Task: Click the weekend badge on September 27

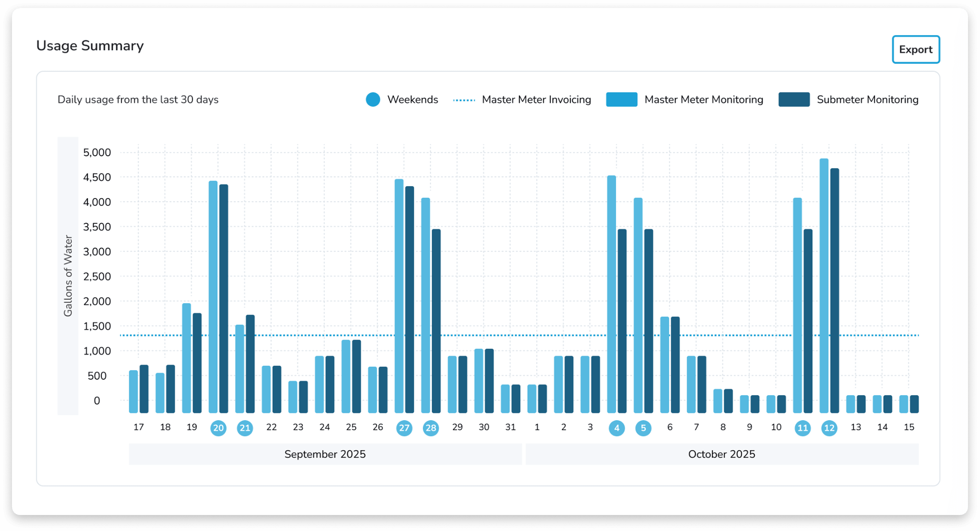Action: point(404,428)
